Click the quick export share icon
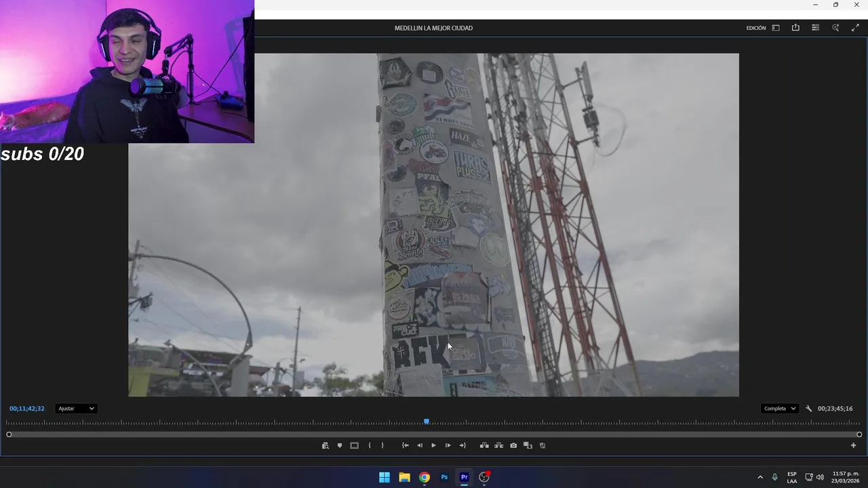868x488 pixels. click(795, 28)
